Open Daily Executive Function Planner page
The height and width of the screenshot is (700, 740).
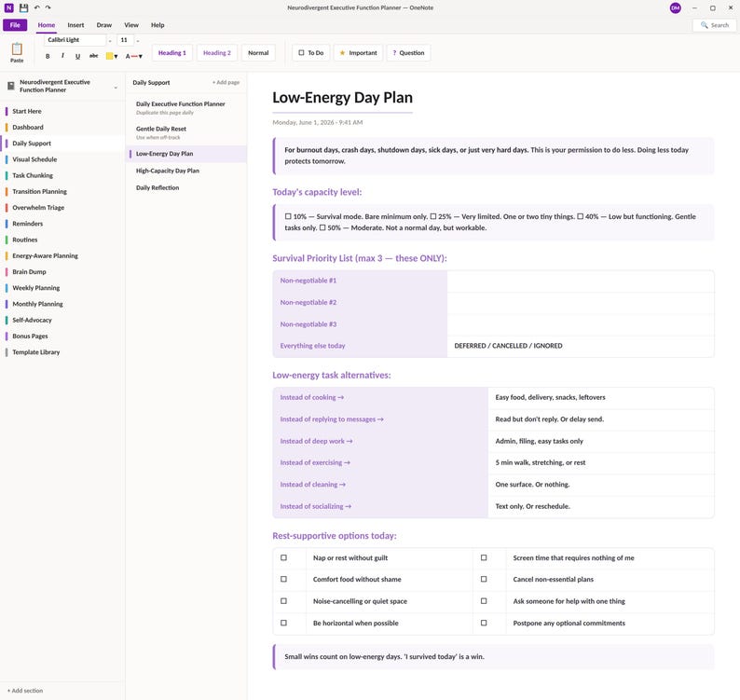[186, 107]
